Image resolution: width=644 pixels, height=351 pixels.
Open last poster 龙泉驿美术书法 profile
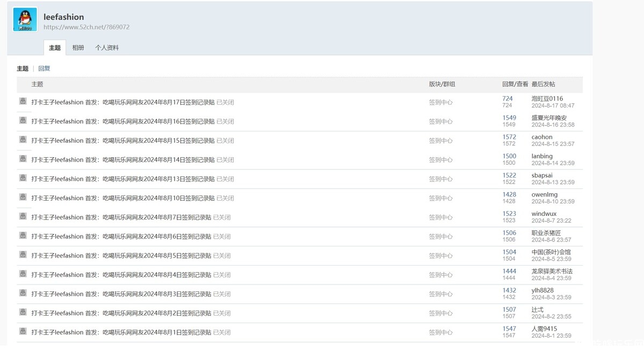click(x=552, y=271)
